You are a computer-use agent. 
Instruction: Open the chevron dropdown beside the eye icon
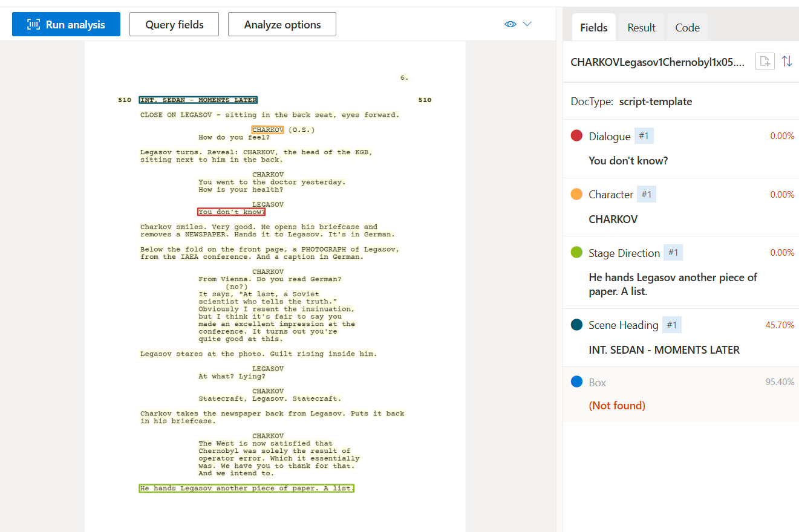(x=526, y=24)
